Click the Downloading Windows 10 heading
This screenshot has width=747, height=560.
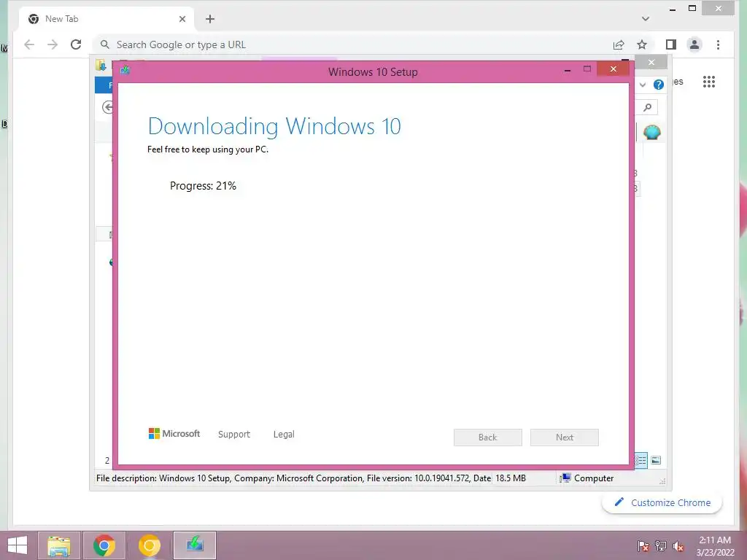[x=274, y=126]
